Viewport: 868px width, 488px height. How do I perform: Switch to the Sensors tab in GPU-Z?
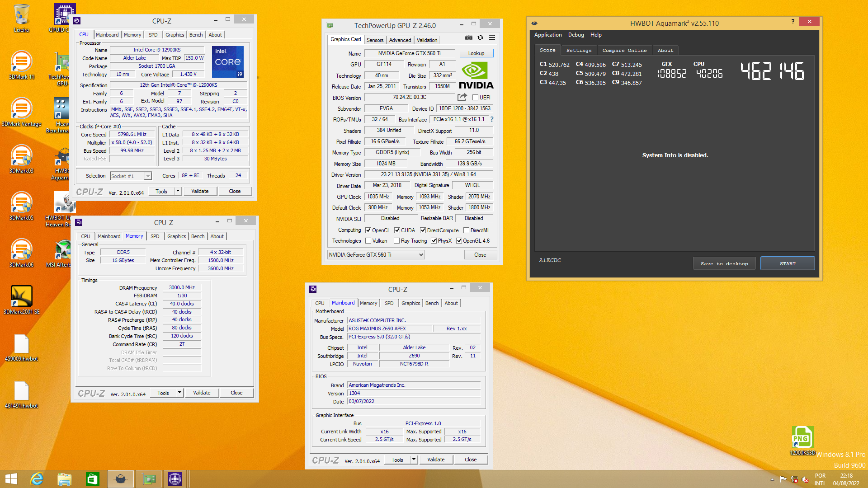[x=375, y=40]
